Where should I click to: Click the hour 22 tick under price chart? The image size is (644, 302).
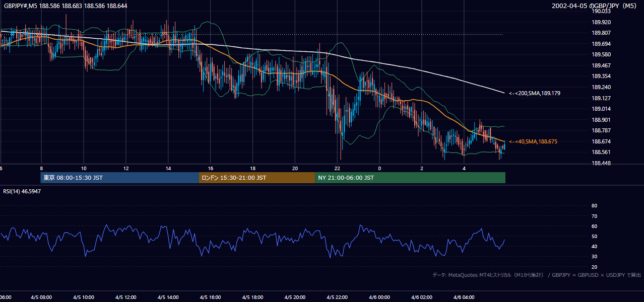[337, 168]
